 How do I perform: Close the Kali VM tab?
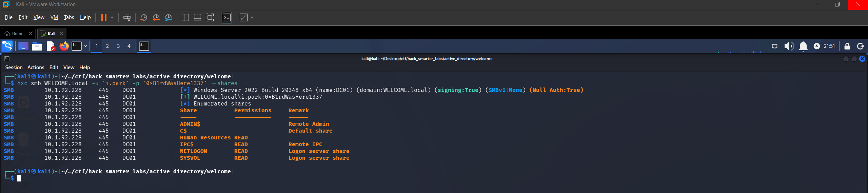(61, 34)
